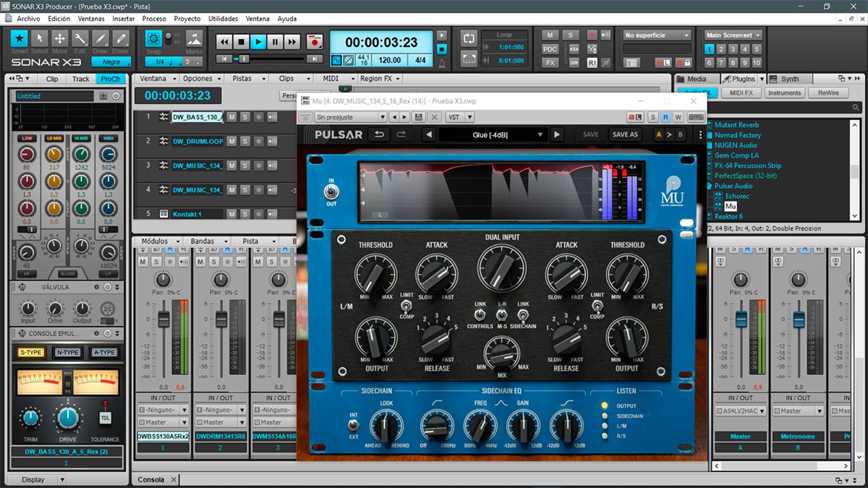Pause the transport
This screenshot has height=488, width=868.
click(x=275, y=42)
